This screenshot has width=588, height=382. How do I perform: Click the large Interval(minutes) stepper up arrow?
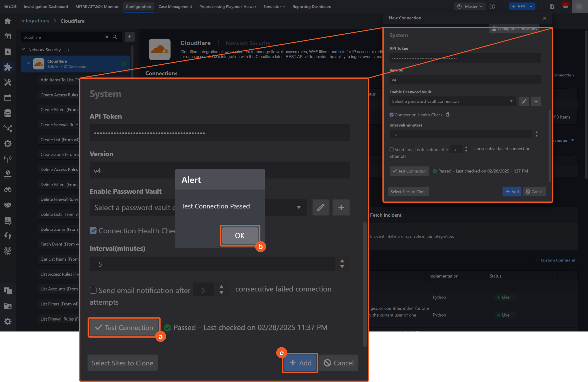pyautogui.click(x=342, y=261)
